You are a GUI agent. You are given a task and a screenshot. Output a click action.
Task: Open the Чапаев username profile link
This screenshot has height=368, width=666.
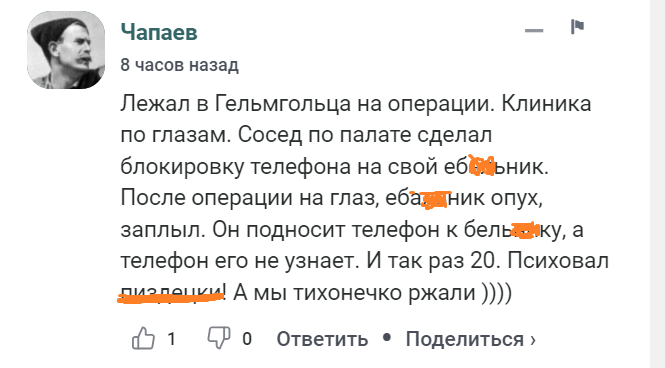159,32
